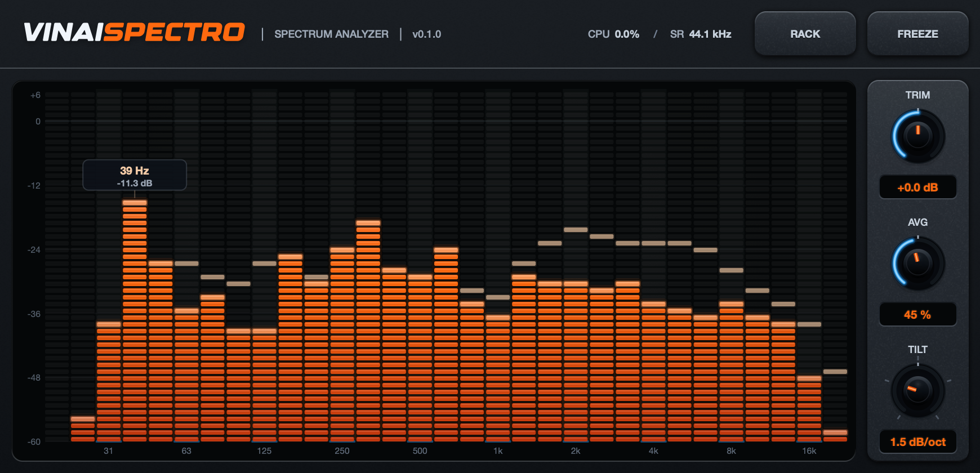Click the 8k frequency axis label

[x=731, y=451]
